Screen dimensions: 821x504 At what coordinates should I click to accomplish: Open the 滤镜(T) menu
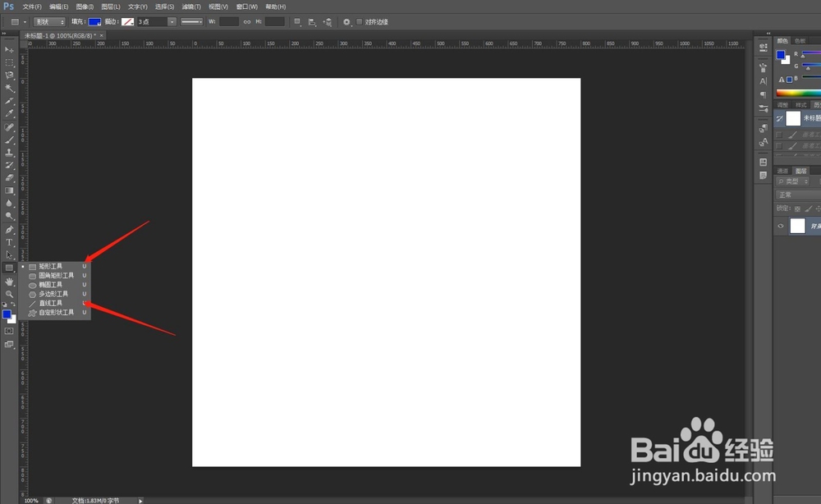[191, 7]
